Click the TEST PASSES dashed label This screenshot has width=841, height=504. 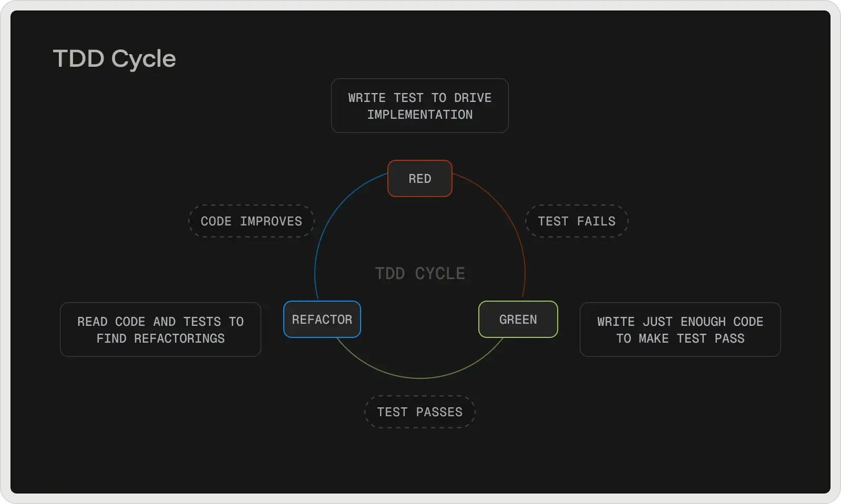(x=419, y=412)
